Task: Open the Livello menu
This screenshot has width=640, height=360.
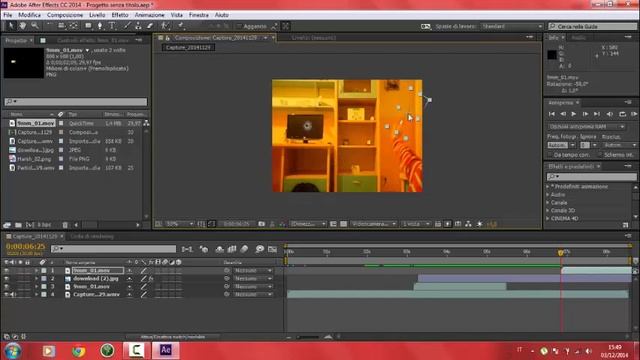Action: 97,15
